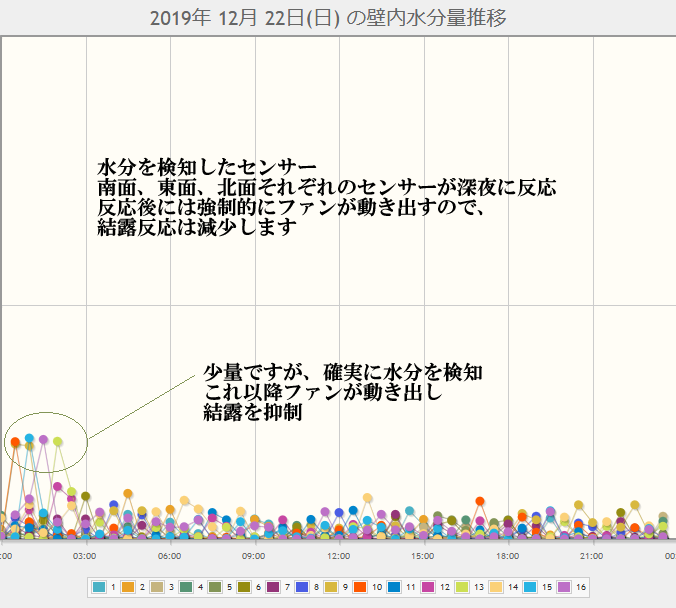
Task: Toggle series 10 orange-red legend swatch
Action: coord(360,587)
